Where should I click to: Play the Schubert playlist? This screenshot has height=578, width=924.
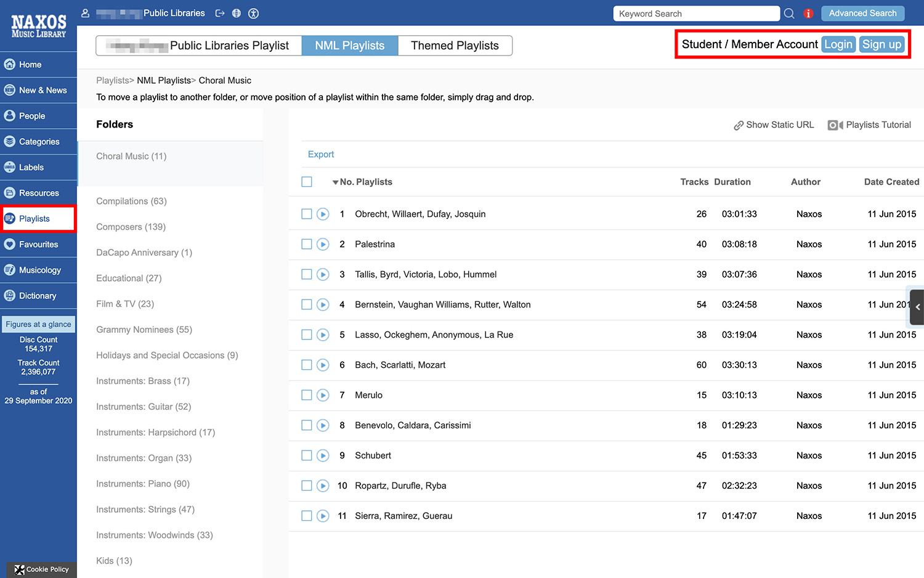pos(323,456)
